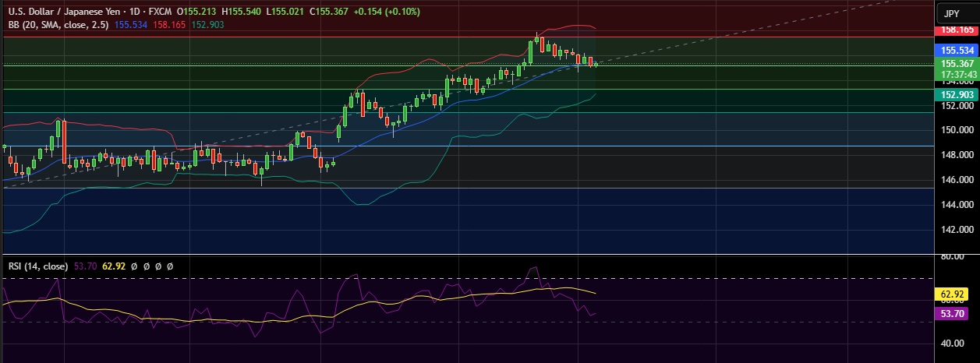Image resolution: width=980 pixels, height=363 pixels.
Task: Click the 150.000 price scale label
Action: (x=957, y=129)
